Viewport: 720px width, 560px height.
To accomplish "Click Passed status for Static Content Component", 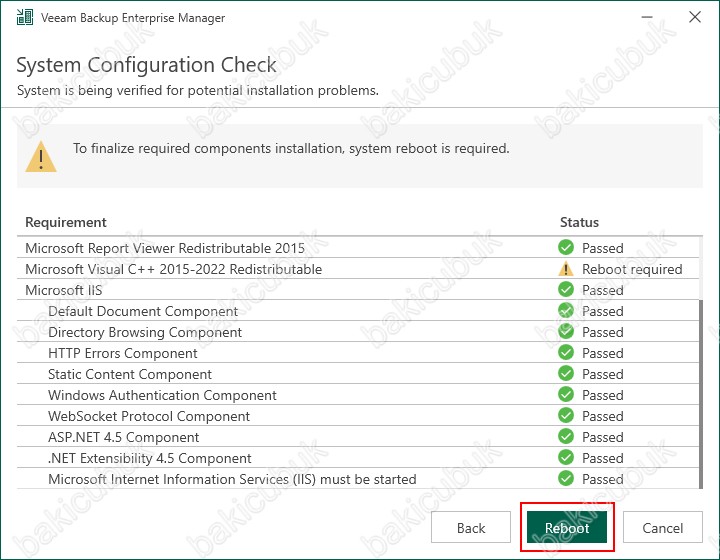I will tap(602, 374).
